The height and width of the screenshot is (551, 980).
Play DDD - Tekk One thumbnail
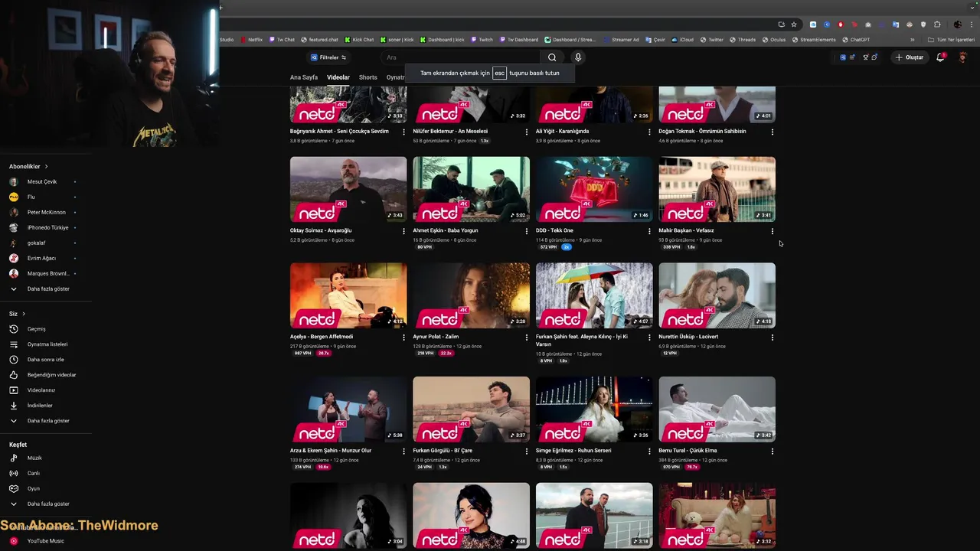click(594, 189)
